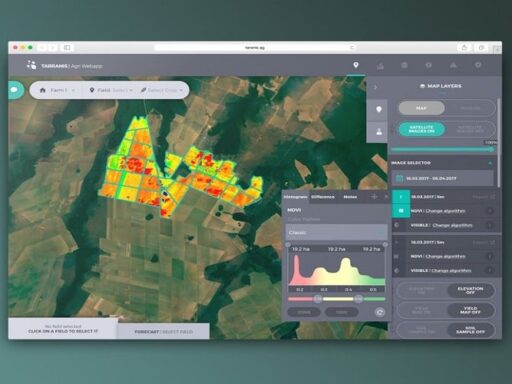The height and width of the screenshot is (384, 512).
Task: Open the settings gear in top navigation
Action: pyautogui.click(x=478, y=65)
